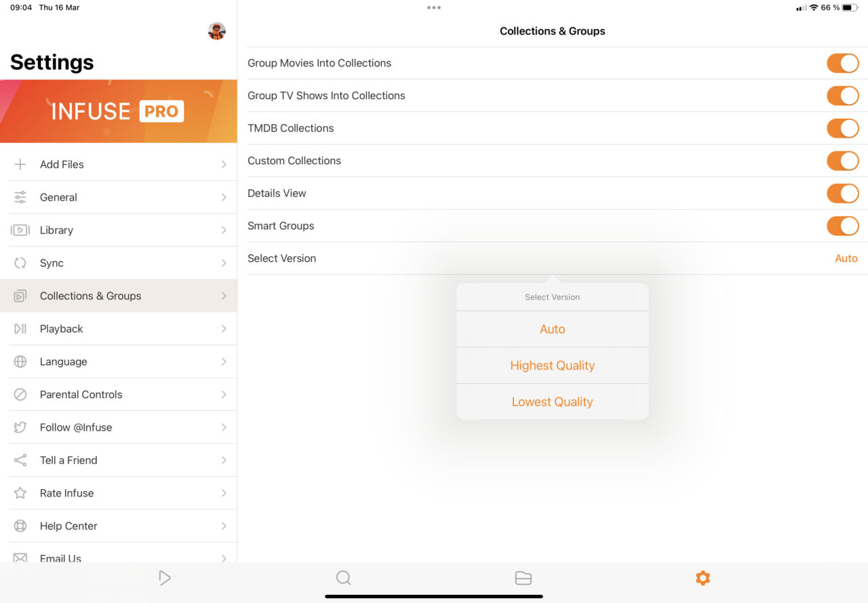Expand the Sync row chevron
The width and height of the screenshot is (868, 603).
click(224, 263)
